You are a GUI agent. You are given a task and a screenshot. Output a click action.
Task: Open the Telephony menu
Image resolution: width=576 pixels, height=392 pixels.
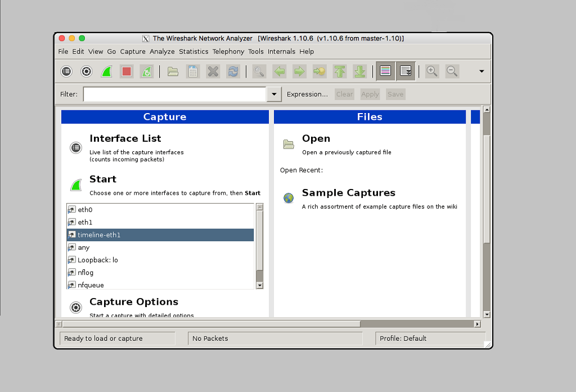228,51
